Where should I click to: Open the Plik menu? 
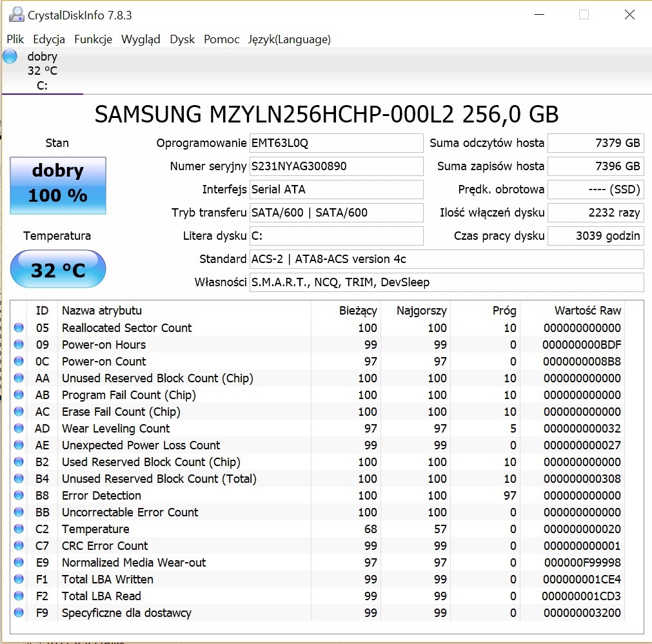point(15,39)
